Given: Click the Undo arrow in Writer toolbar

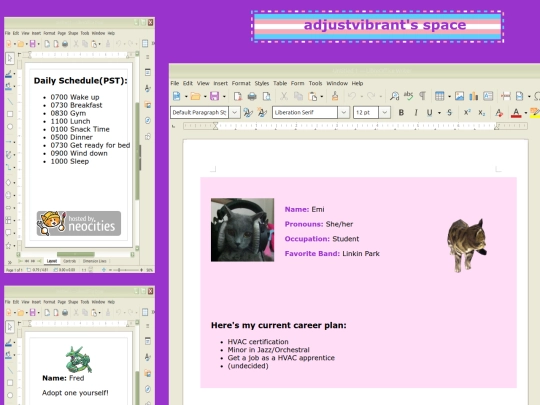Looking at the screenshot, I should [352, 96].
